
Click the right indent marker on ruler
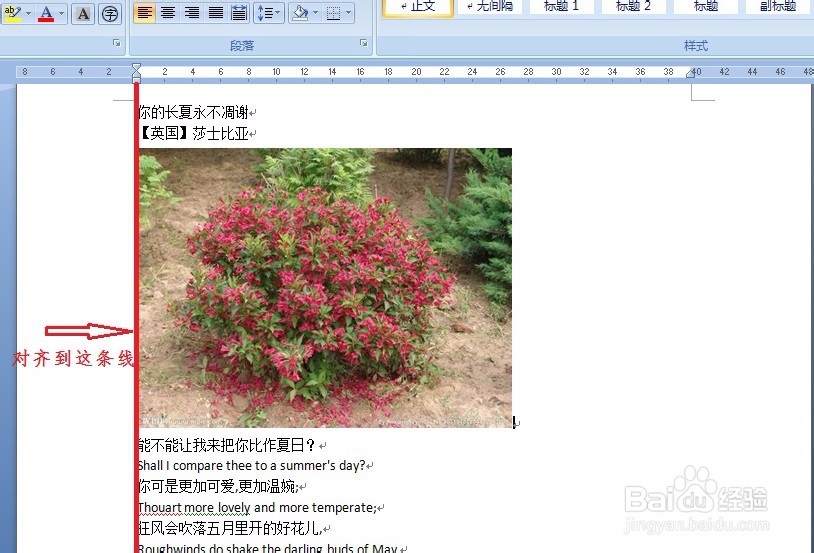pyautogui.click(x=690, y=74)
